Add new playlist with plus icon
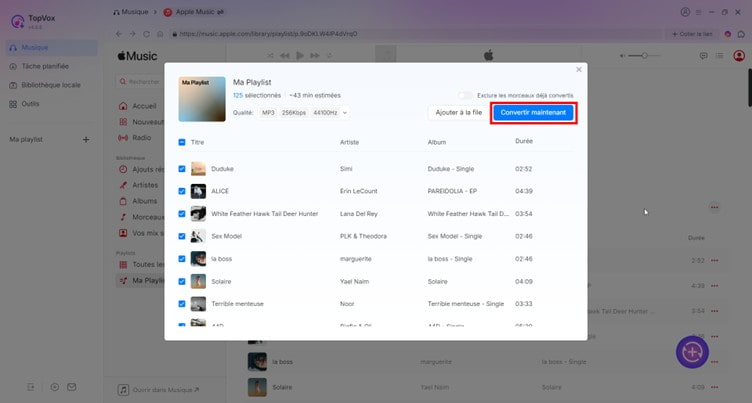This screenshot has height=403, width=752. tap(86, 140)
